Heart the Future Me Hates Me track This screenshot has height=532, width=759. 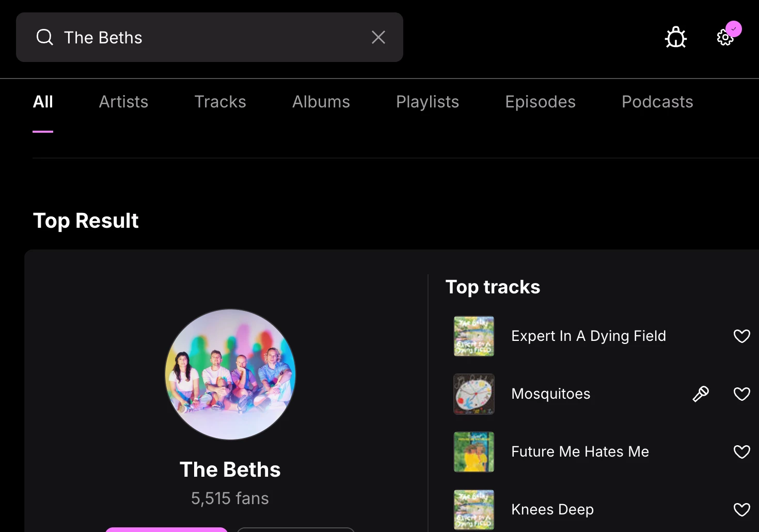point(742,452)
